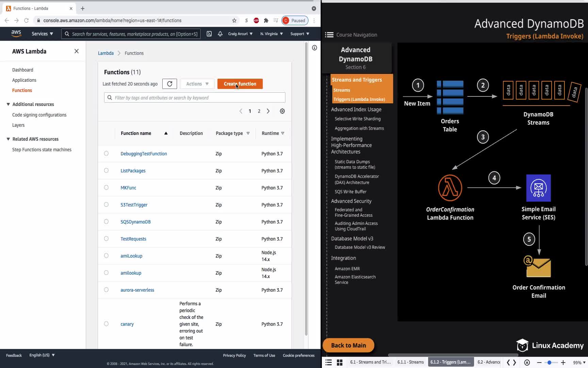Click the AWS logo home icon
Viewport: 588px width, 368px height.
tap(16, 33)
